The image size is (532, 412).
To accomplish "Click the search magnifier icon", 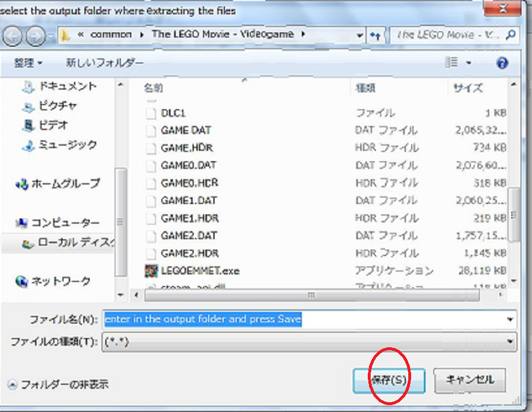I will coord(510,34).
